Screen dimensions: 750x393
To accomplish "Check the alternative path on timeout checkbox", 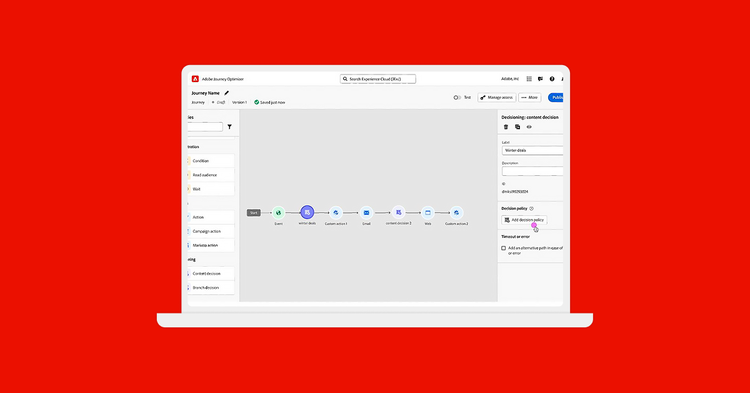I will 503,248.
